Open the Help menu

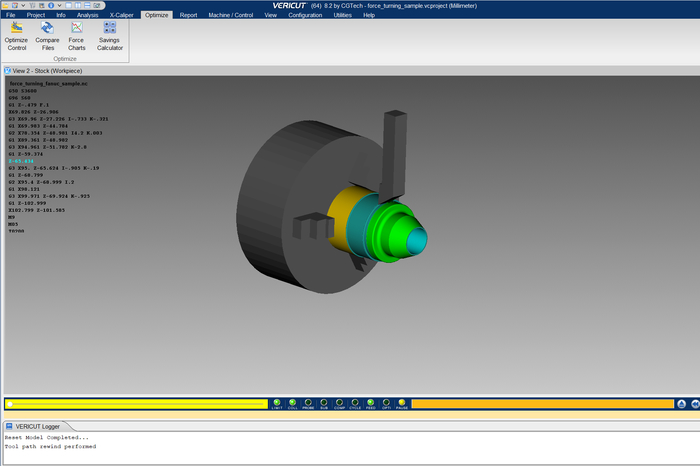pos(369,15)
